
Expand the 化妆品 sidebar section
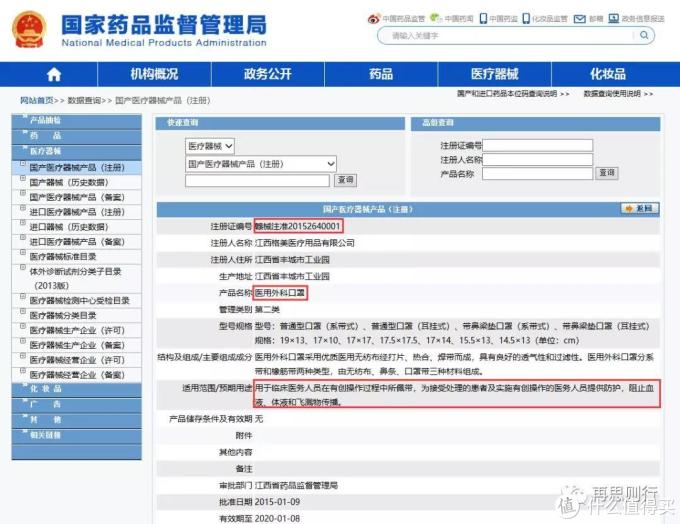pos(76,390)
